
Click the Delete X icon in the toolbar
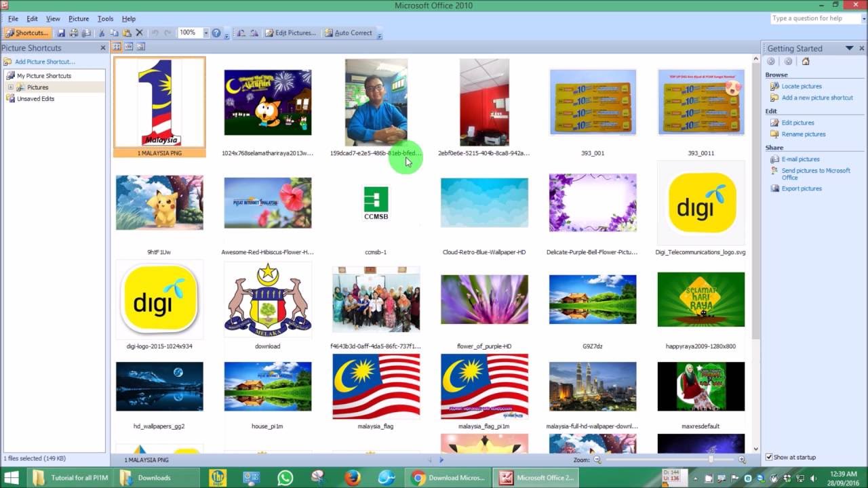point(139,33)
